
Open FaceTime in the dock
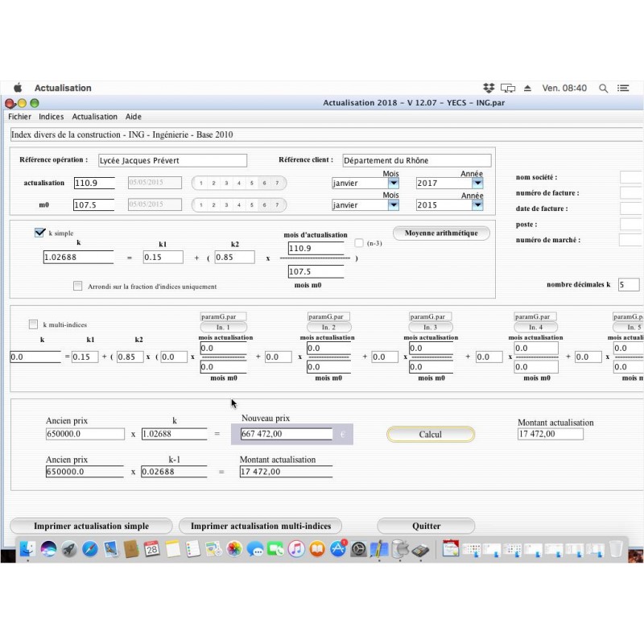point(275,549)
